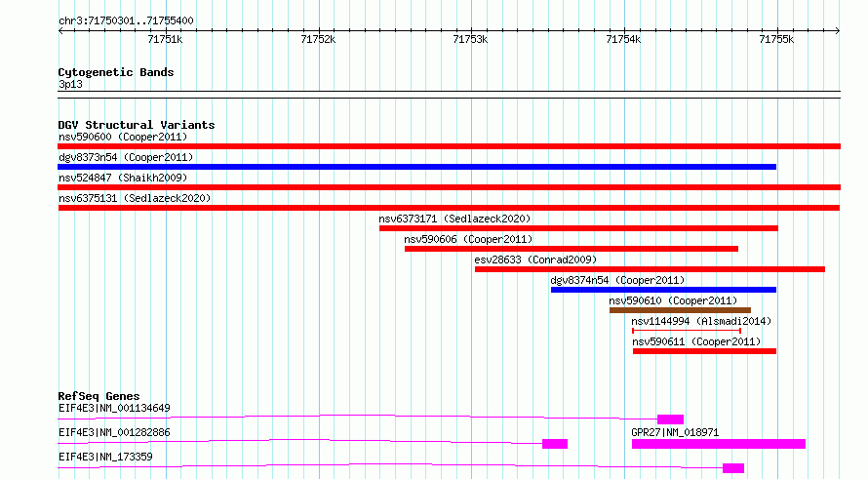
Task: Click the DGV Structural Variants track title
Action: click(137, 125)
